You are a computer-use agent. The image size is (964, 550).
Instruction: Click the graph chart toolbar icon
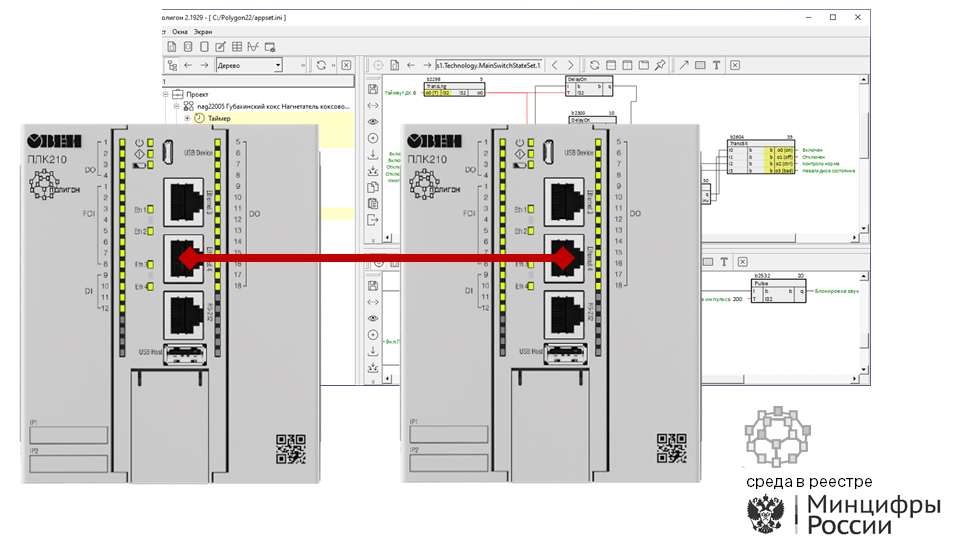point(254,47)
